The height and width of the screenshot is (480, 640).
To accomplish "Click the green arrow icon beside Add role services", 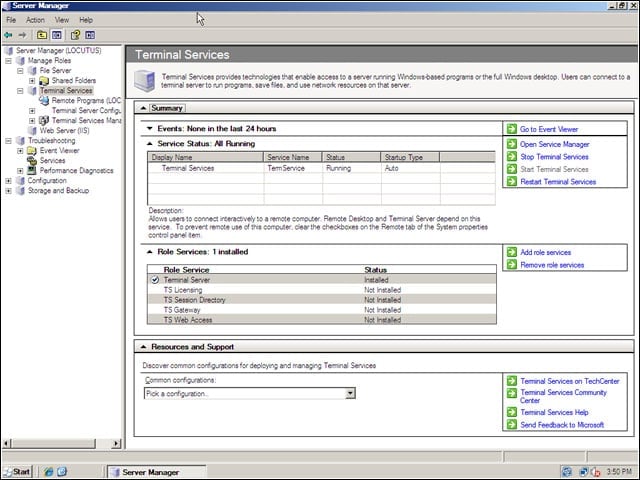I will point(511,252).
